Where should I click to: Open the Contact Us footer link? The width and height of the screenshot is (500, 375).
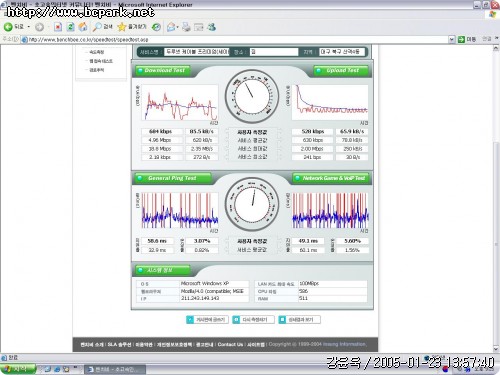pyautogui.click(x=230, y=344)
